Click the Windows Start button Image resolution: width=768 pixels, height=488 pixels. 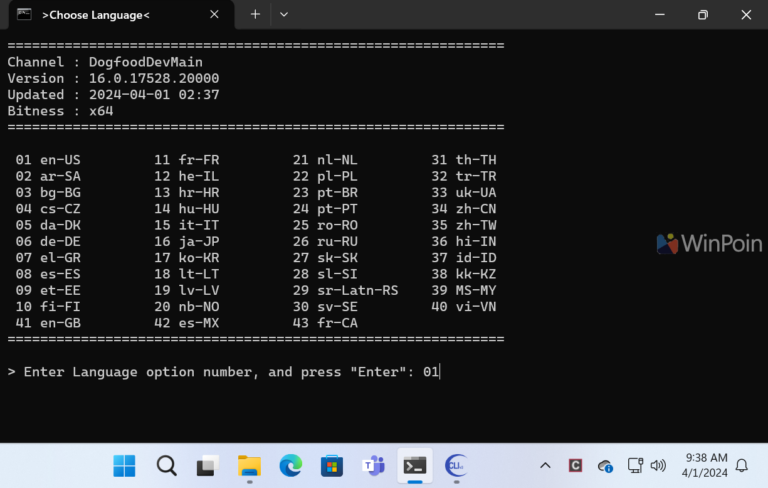[125, 465]
